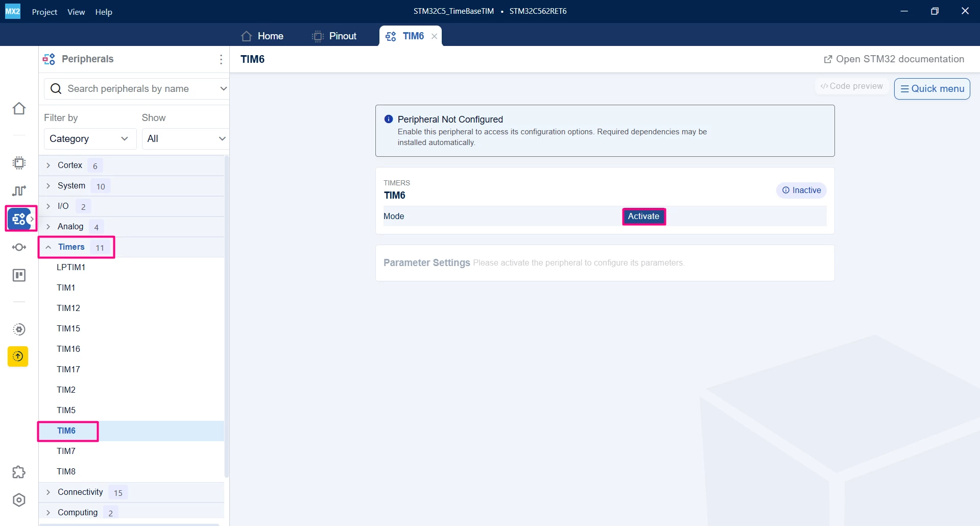Viewport: 980px width, 526px height.
Task: Click the MX2 application logo
Action: pyautogui.click(x=12, y=11)
